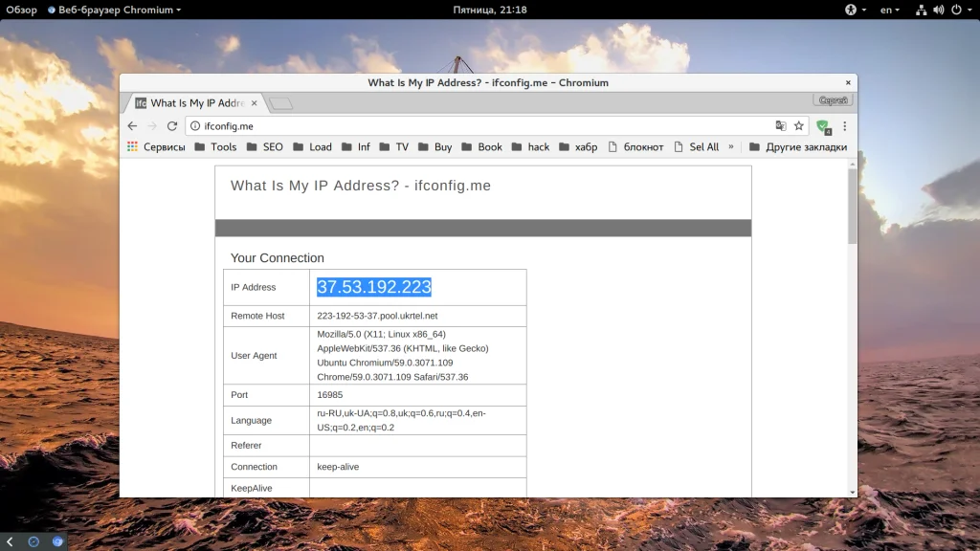
Task: View site information icon in address bar
Action: click(195, 126)
